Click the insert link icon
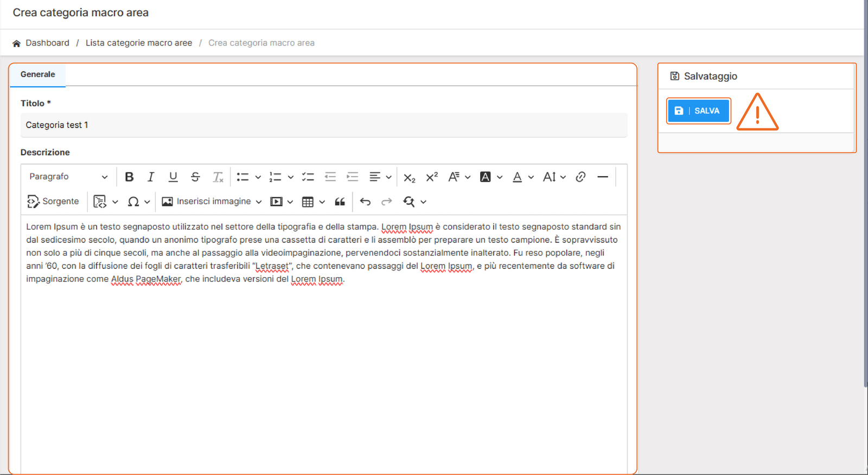 580,177
